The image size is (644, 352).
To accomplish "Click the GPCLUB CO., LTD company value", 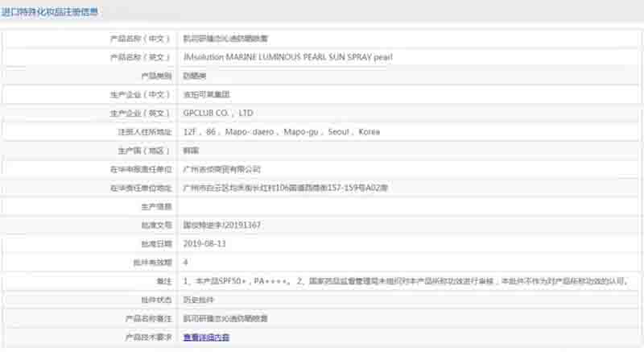I will tap(218, 113).
